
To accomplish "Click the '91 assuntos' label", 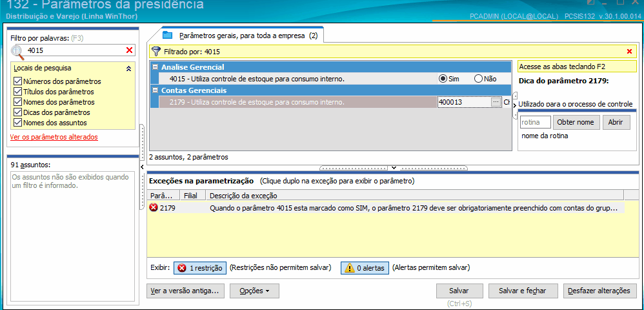I will point(31,165).
